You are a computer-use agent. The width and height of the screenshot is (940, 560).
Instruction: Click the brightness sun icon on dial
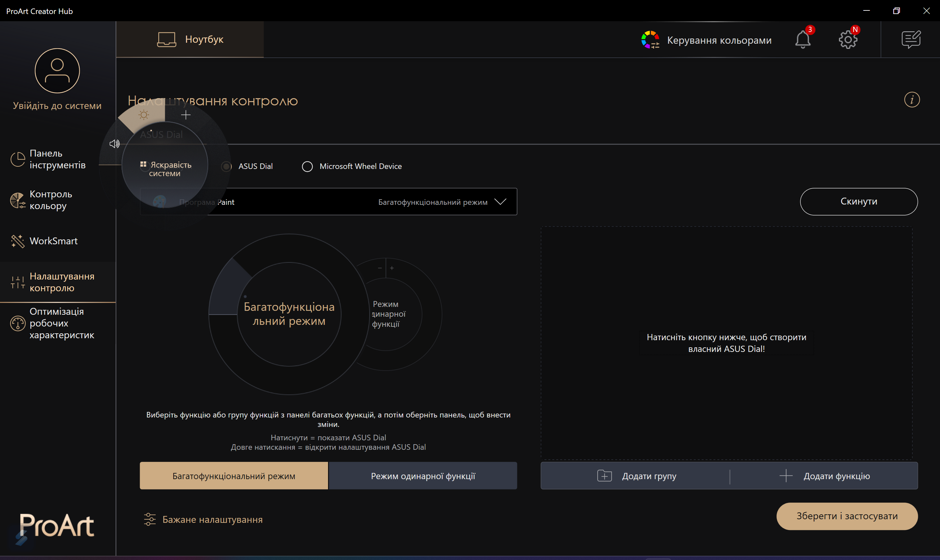pos(144,115)
